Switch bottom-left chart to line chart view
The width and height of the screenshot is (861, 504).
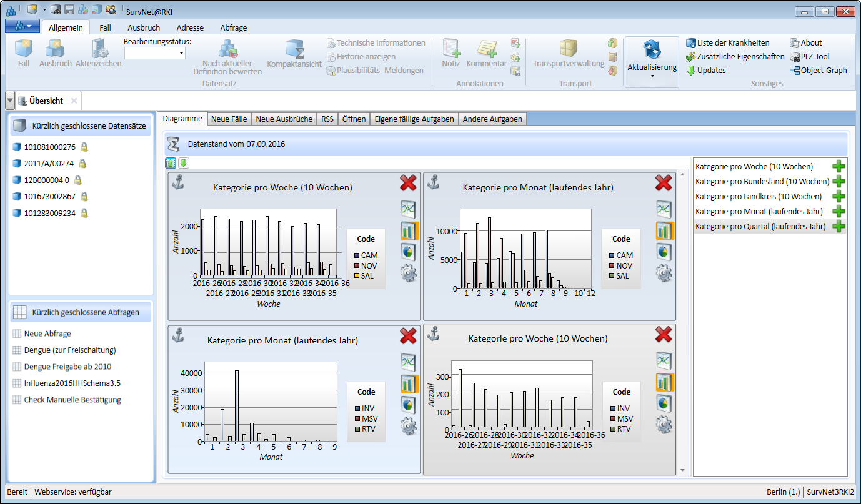[409, 362]
